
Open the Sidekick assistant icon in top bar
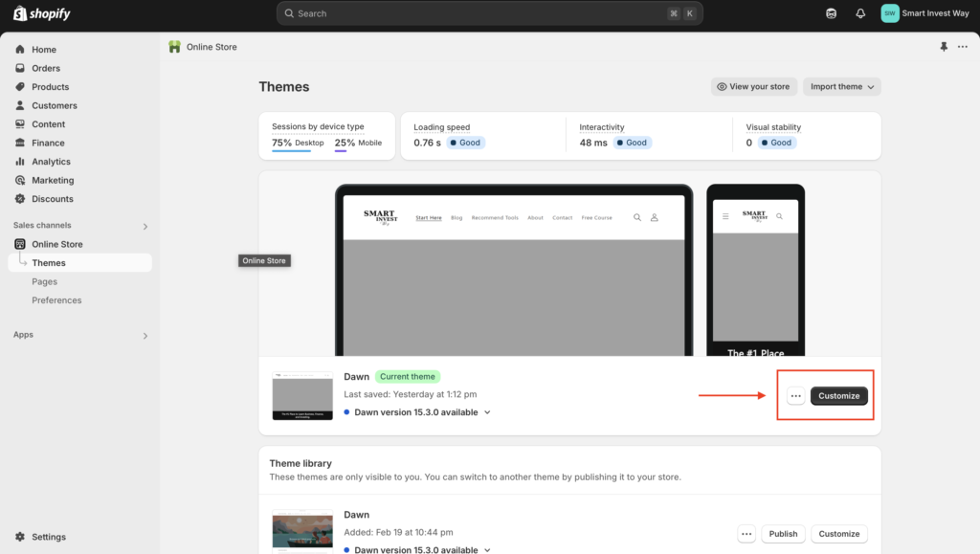tap(831, 13)
